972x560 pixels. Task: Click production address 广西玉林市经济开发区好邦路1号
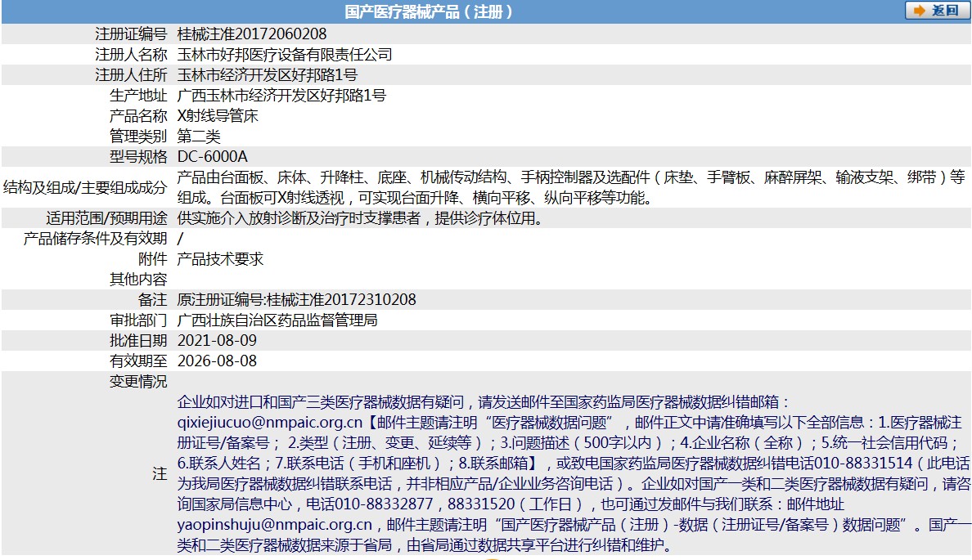[281, 96]
